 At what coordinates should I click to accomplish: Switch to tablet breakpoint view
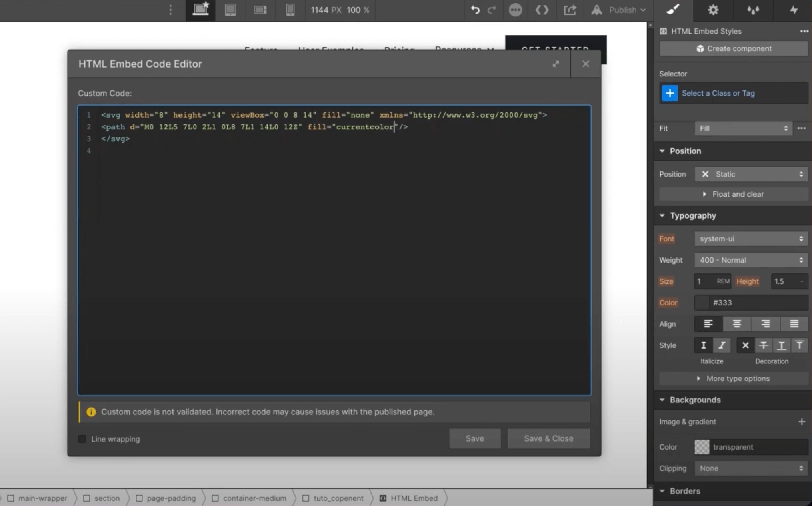click(230, 10)
